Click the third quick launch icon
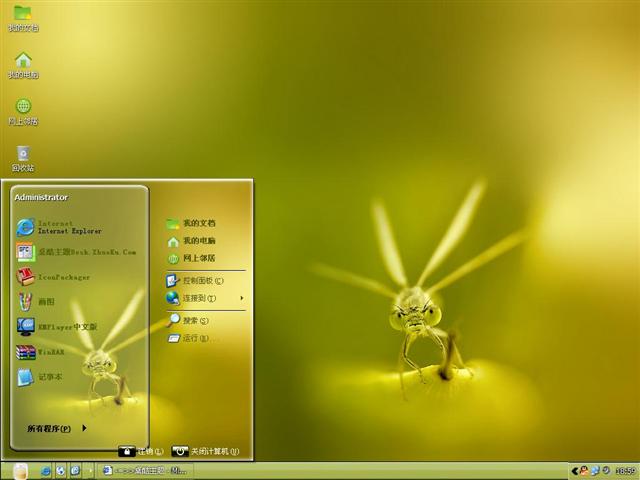 click(x=75, y=471)
